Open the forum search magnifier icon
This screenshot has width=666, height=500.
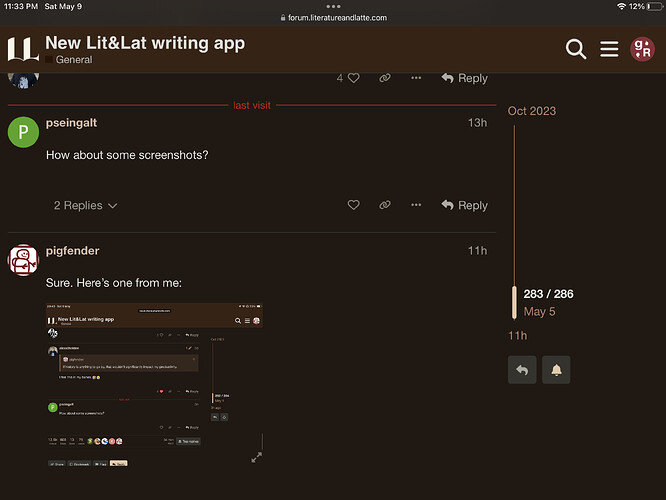576,49
